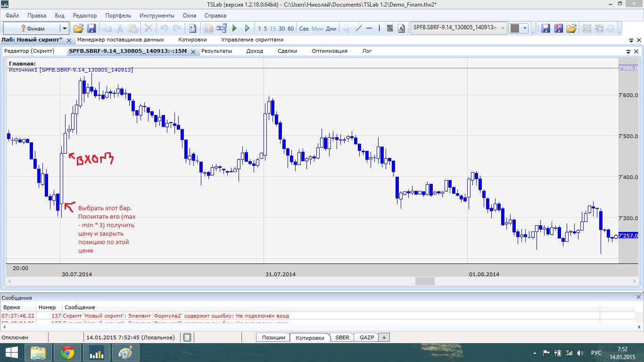This screenshot has height=362, width=644.
Task: Click the striped levels drawing tool icon
Action: 390,28
